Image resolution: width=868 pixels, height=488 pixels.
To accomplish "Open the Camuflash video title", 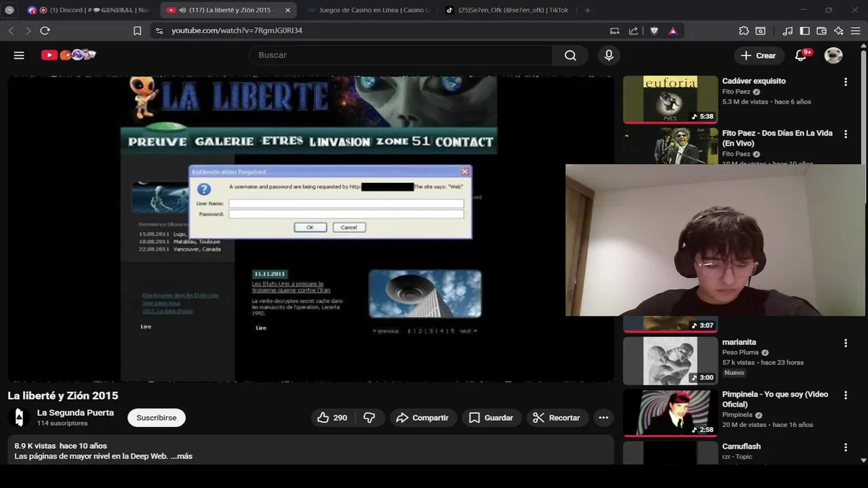I will click(x=741, y=447).
